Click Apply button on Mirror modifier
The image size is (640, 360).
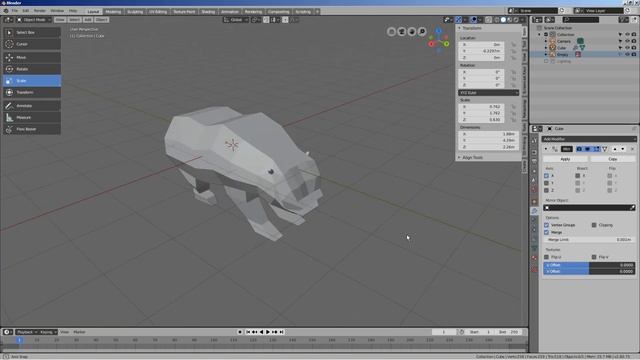point(565,159)
